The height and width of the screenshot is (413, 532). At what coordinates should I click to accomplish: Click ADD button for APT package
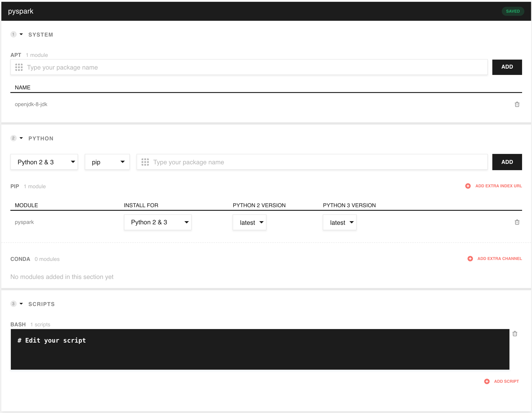click(x=507, y=67)
